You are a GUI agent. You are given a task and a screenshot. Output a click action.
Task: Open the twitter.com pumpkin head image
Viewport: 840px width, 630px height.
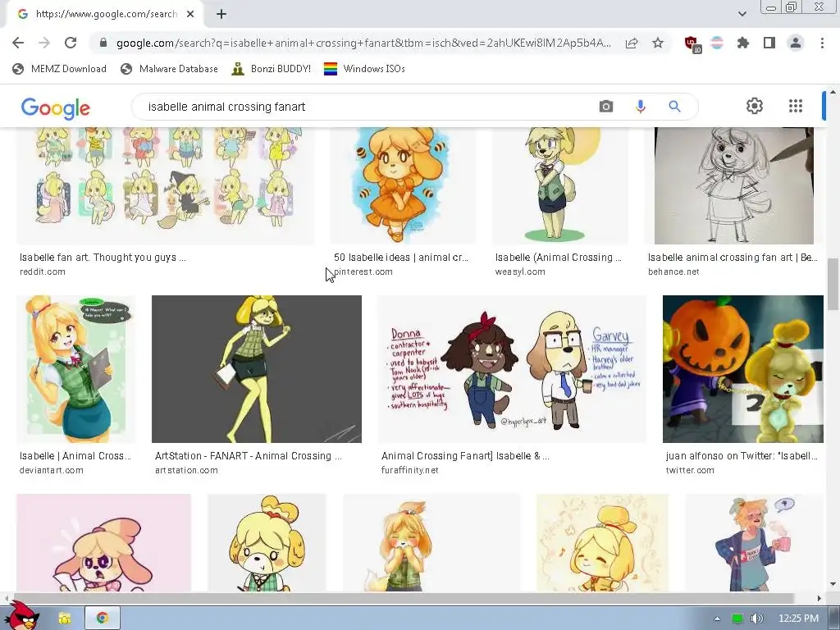743,369
